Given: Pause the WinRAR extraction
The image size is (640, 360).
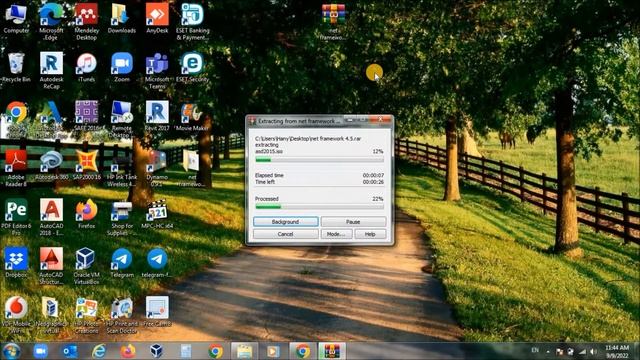Looking at the screenshot, I should click(353, 222).
